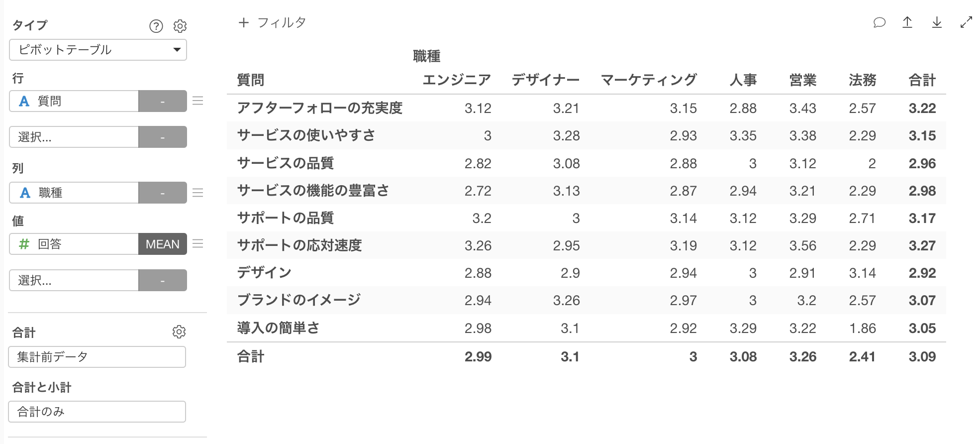
Task: Open the comment bubble icon
Action: (879, 22)
